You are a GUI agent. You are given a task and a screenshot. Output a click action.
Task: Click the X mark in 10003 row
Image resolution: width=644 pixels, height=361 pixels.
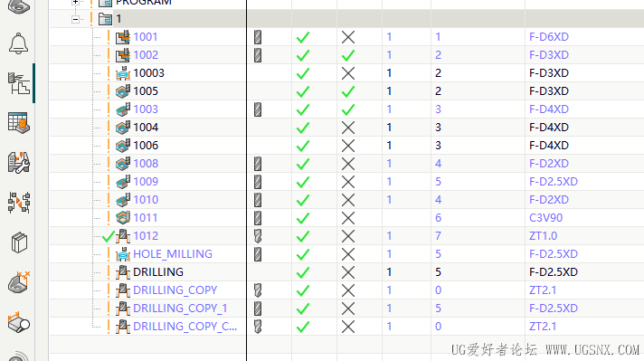[348, 73]
